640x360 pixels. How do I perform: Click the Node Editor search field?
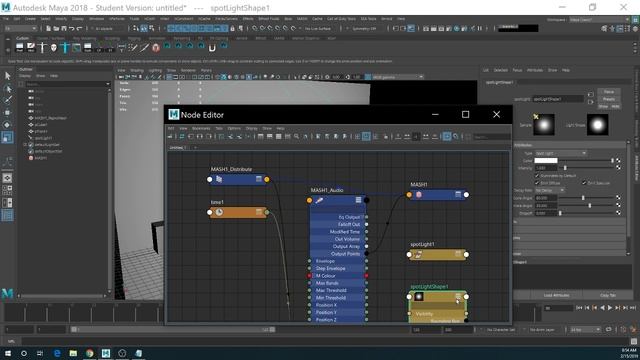[x=491, y=137]
